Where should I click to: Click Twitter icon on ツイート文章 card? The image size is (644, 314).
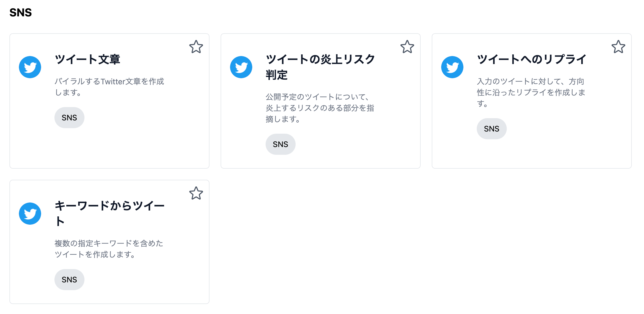coord(30,67)
